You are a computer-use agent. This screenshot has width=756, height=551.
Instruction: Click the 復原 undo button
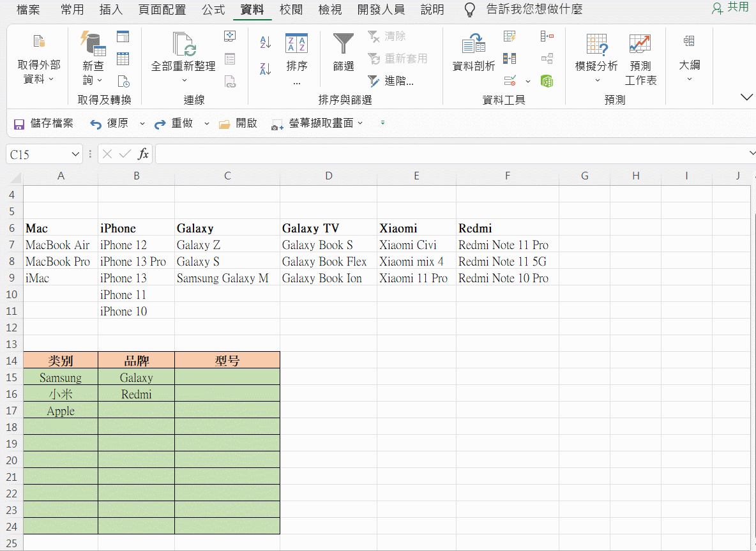tap(109, 124)
